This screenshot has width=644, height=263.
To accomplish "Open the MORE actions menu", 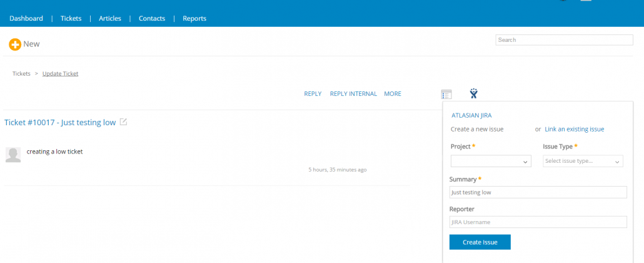I will (x=393, y=94).
